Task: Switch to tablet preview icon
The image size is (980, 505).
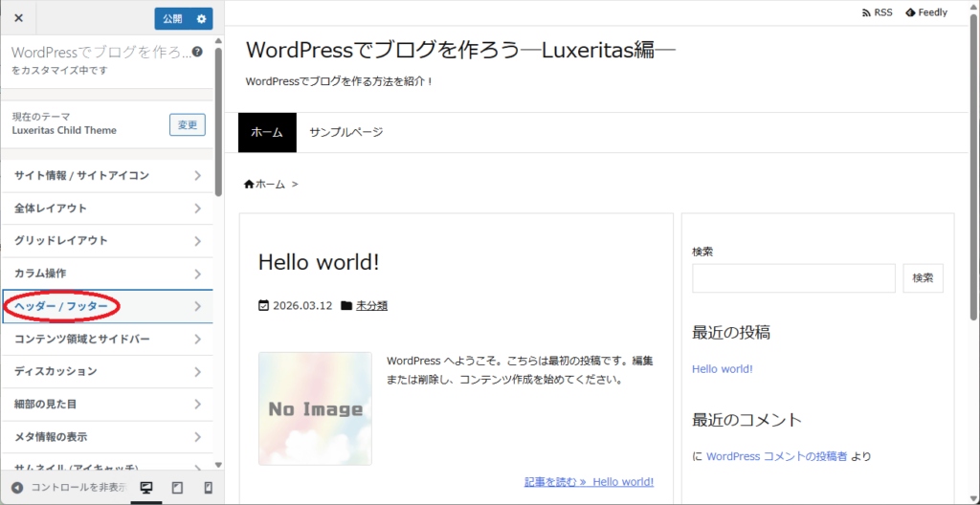Action: click(x=177, y=488)
